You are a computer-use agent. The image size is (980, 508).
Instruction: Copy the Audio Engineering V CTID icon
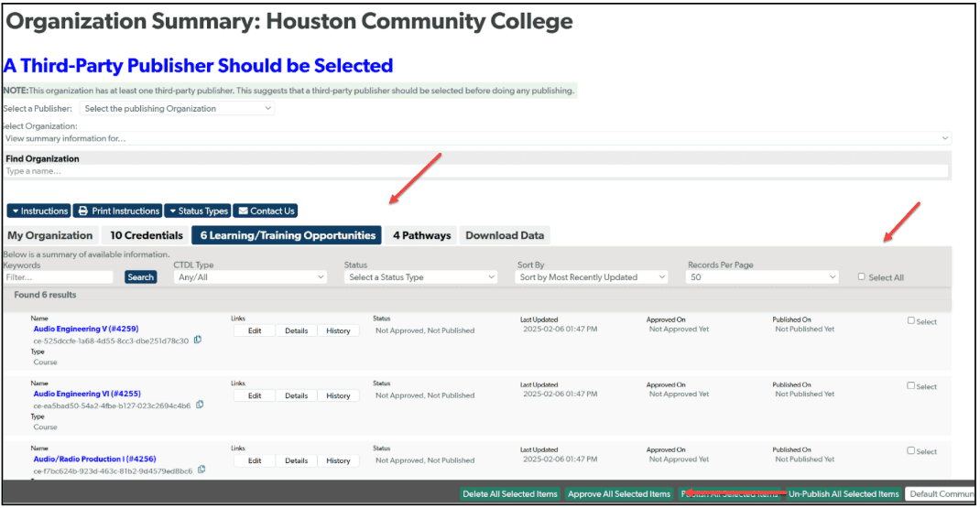198,340
